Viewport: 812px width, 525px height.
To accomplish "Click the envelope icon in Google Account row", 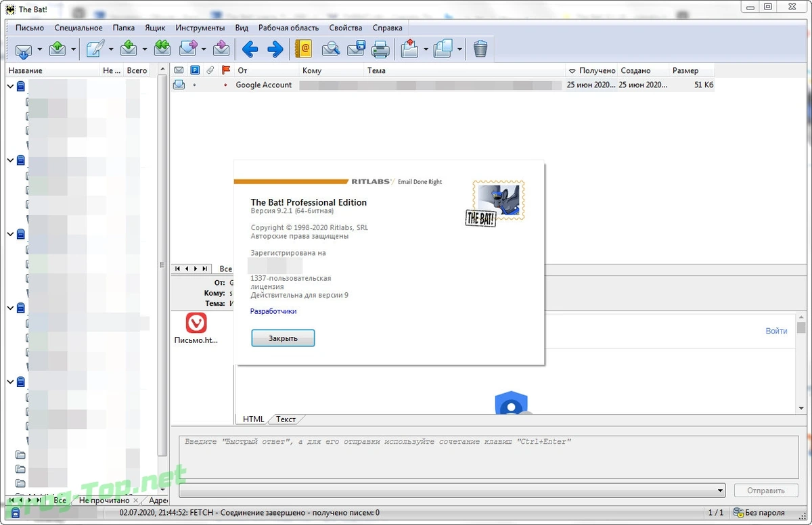I will 179,85.
